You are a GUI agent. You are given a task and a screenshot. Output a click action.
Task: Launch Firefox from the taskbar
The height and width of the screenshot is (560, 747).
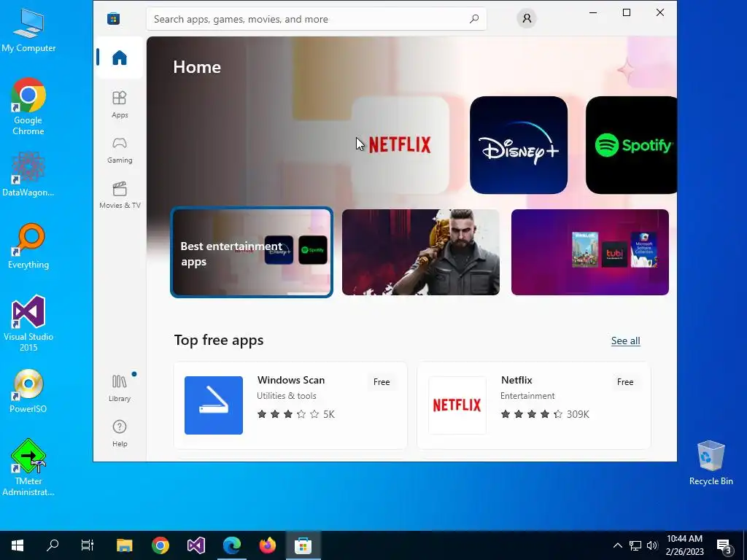click(267, 545)
